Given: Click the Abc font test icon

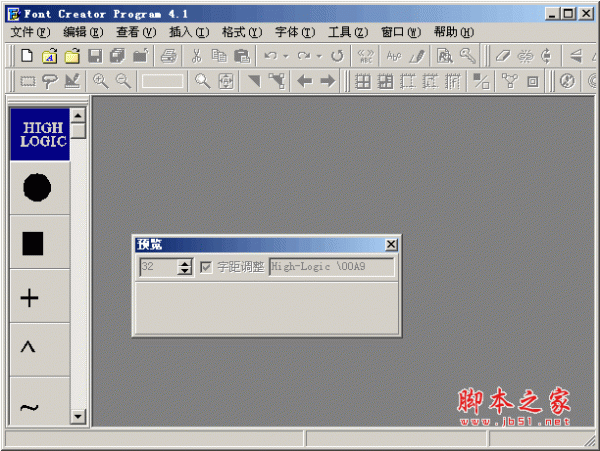Looking at the screenshot, I should coord(394,56).
